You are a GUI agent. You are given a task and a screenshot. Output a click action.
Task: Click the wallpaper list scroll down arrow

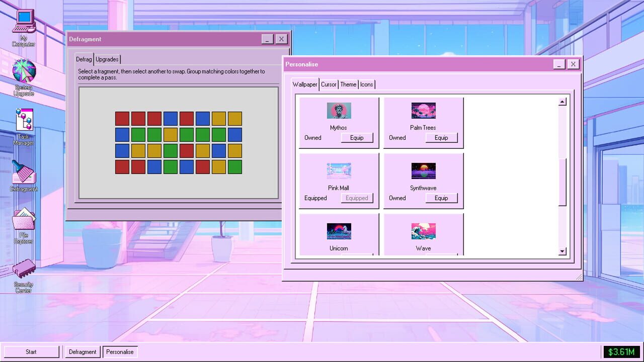click(x=562, y=251)
